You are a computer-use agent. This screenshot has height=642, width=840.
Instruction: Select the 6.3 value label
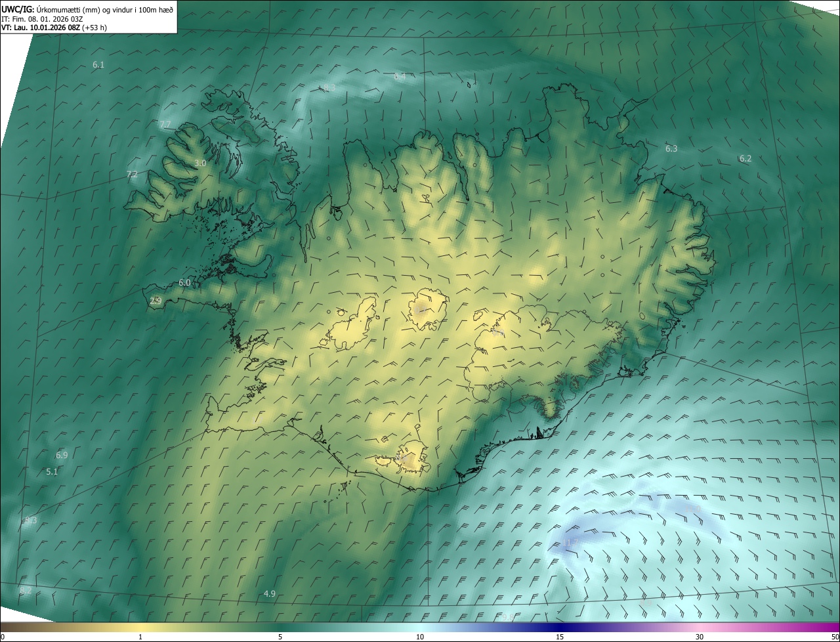[671, 149]
